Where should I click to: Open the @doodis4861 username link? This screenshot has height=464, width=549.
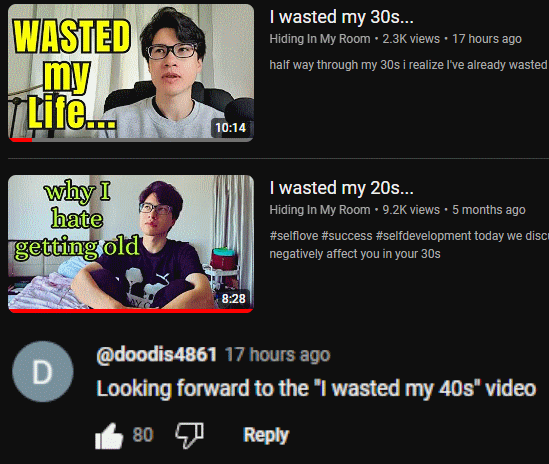(x=157, y=354)
